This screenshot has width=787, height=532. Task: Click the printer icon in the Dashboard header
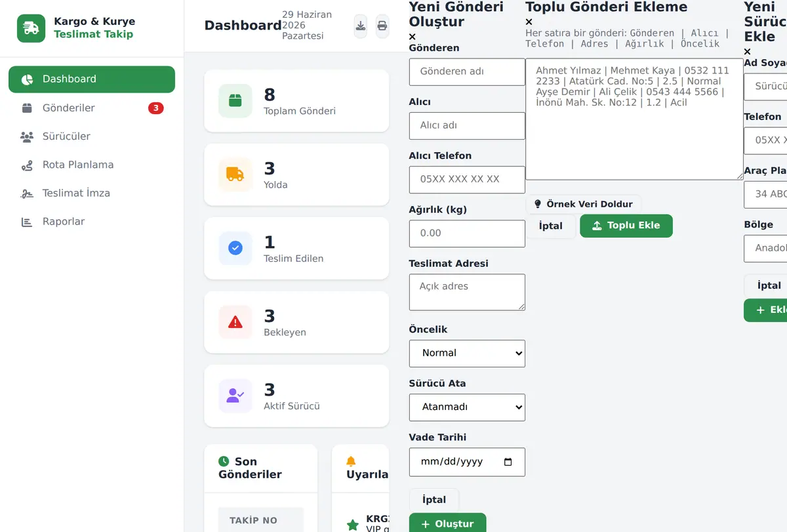[382, 26]
